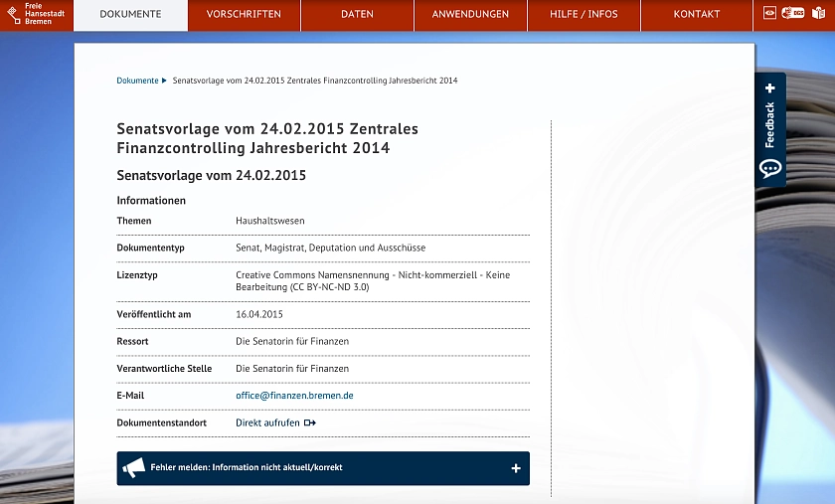Viewport: 835px width, 504px height.
Task: Click the Bremen key logo icon
Action: pos(13,14)
